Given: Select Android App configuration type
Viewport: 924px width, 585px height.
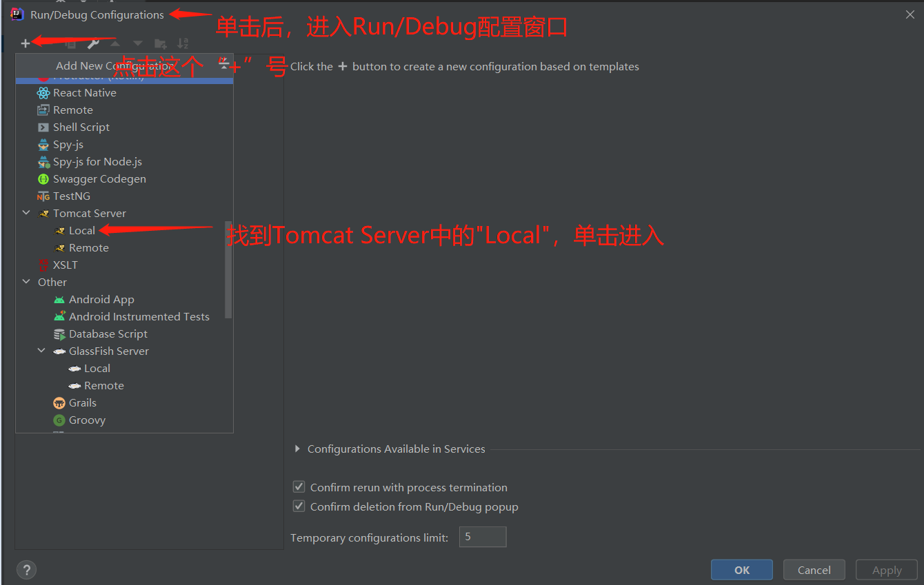Looking at the screenshot, I should point(101,300).
